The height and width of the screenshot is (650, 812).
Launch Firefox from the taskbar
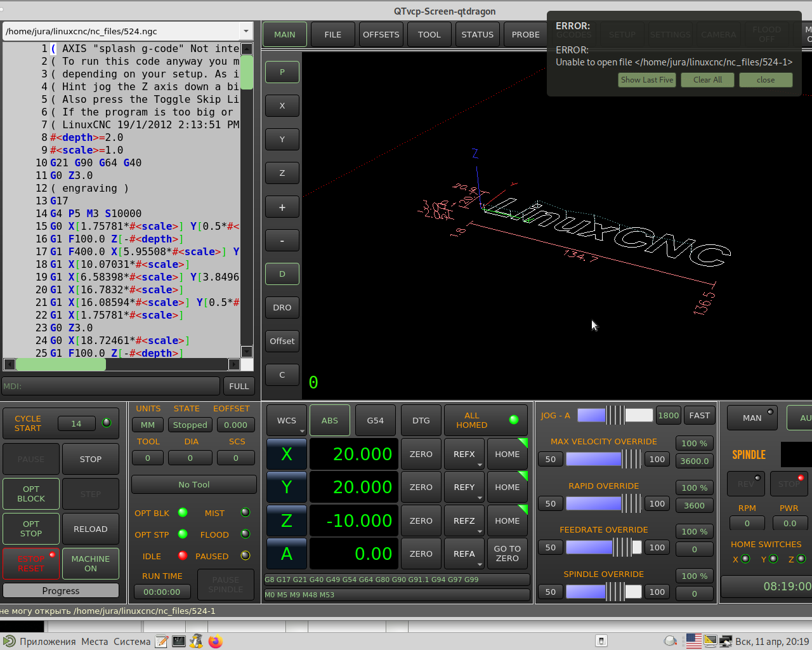(x=215, y=641)
